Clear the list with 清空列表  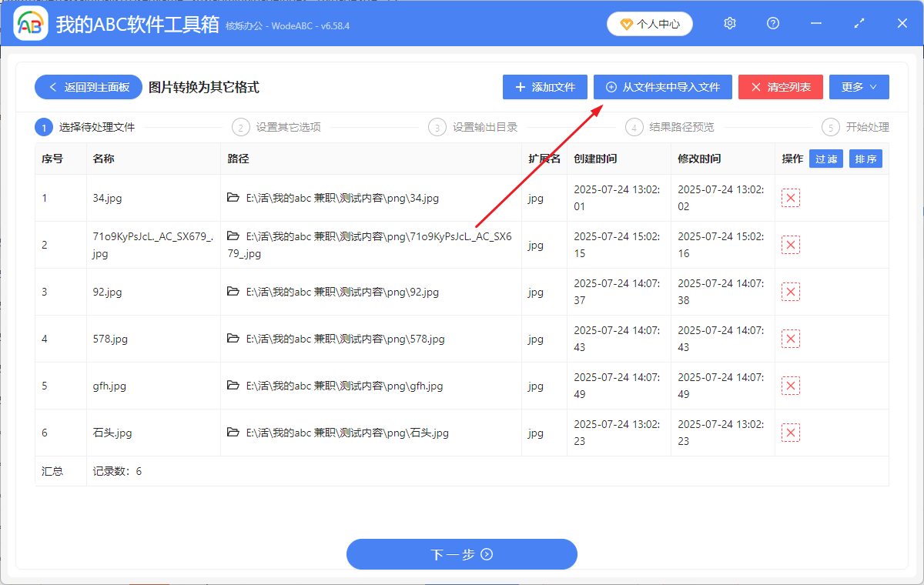(780, 87)
